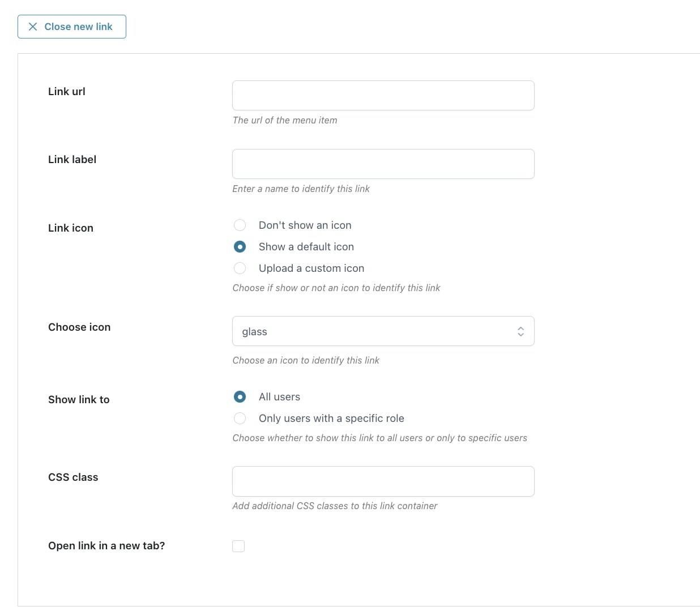700x615 pixels.
Task: Click the up-down chevron arrows on icon select
Action: [x=520, y=331]
